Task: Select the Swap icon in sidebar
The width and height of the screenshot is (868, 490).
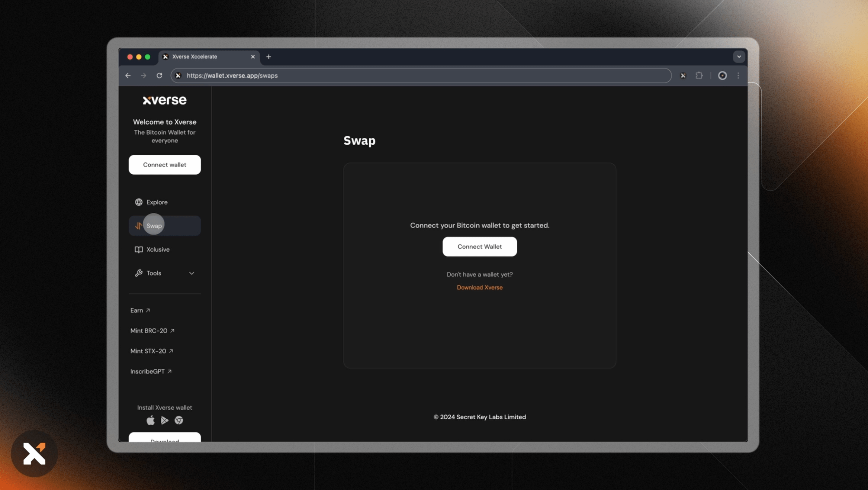Action: click(139, 225)
